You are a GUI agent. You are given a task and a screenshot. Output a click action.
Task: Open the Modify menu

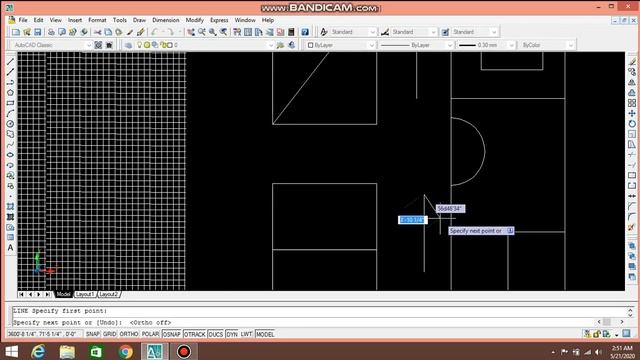(195, 20)
